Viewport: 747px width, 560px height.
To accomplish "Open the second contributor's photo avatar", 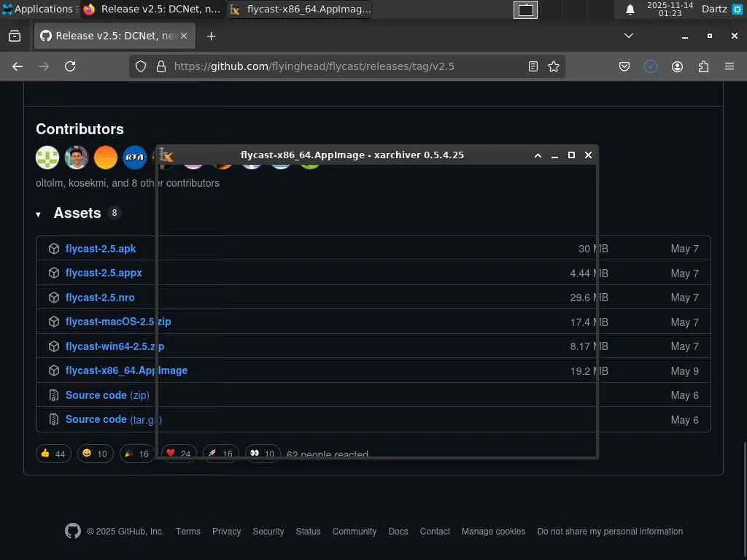I will 76,157.
